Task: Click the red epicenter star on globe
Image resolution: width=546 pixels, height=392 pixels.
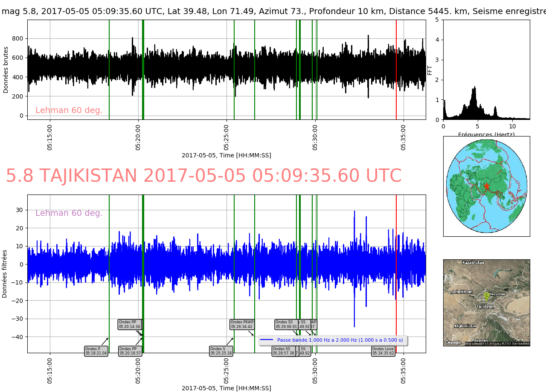Action: 486,186
